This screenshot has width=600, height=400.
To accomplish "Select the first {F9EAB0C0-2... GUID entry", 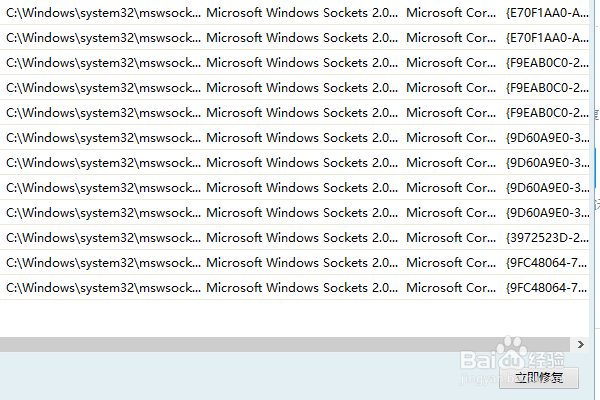I will point(546,62).
